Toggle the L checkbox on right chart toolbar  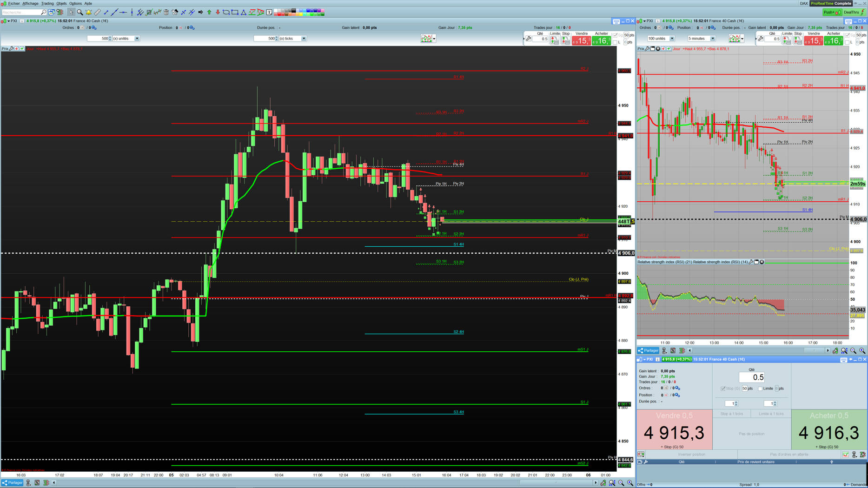(848, 42)
